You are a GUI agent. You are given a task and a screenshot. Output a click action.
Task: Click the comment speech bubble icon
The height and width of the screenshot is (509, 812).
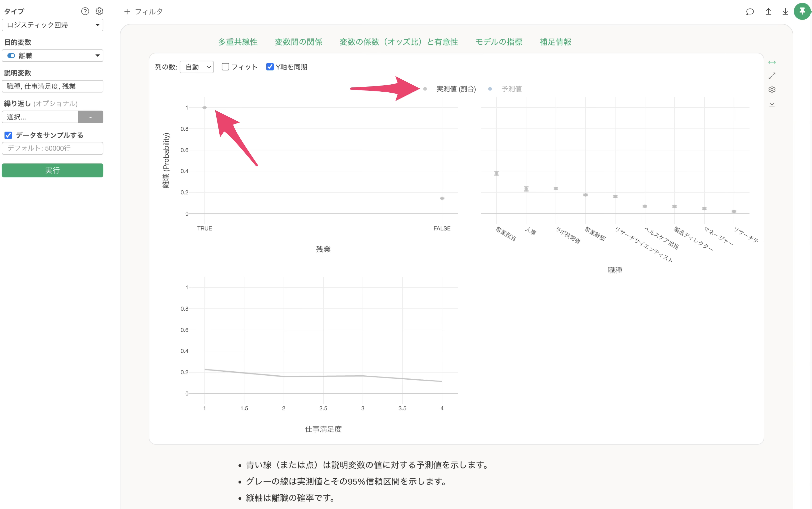pyautogui.click(x=750, y=12)
